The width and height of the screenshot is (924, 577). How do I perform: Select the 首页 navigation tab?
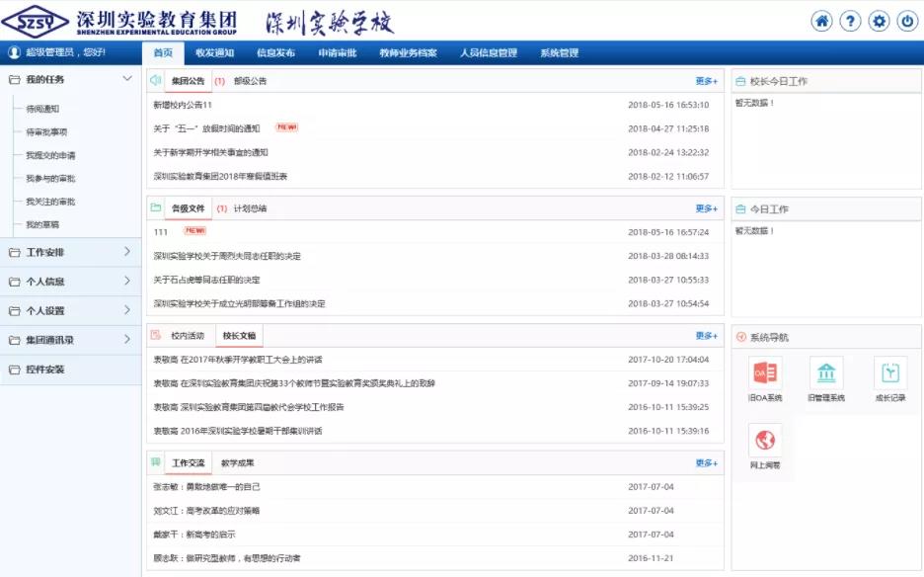point(163,53)
